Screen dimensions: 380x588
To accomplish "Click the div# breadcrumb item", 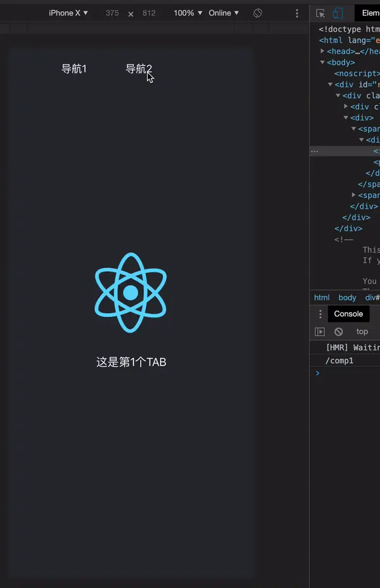I will (x=372, y=297).
